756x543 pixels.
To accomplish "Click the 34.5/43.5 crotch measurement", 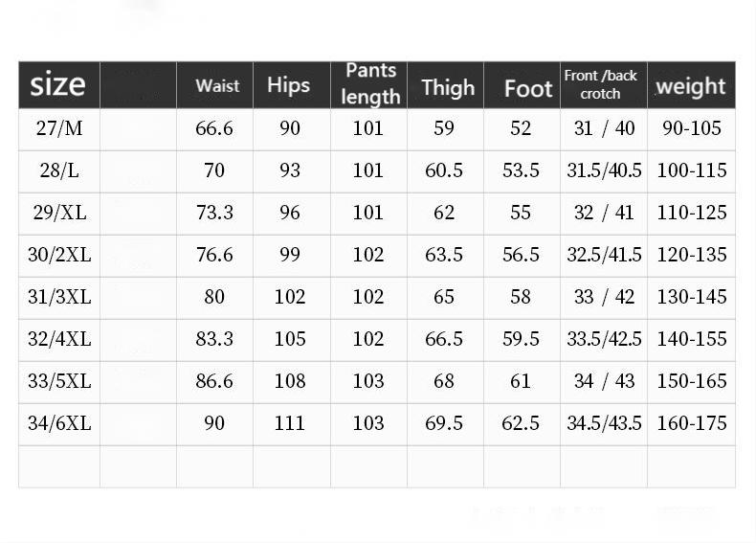I will tap(604, 423).
